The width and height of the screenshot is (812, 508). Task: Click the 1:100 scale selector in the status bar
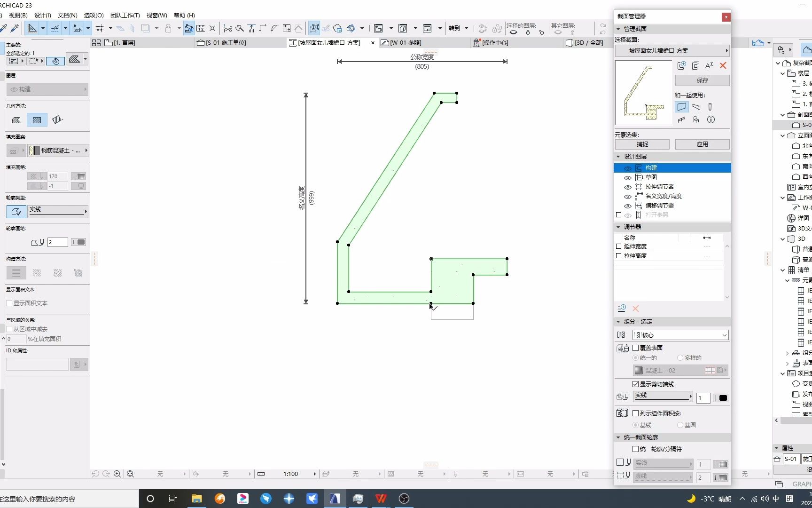point(291,474)
